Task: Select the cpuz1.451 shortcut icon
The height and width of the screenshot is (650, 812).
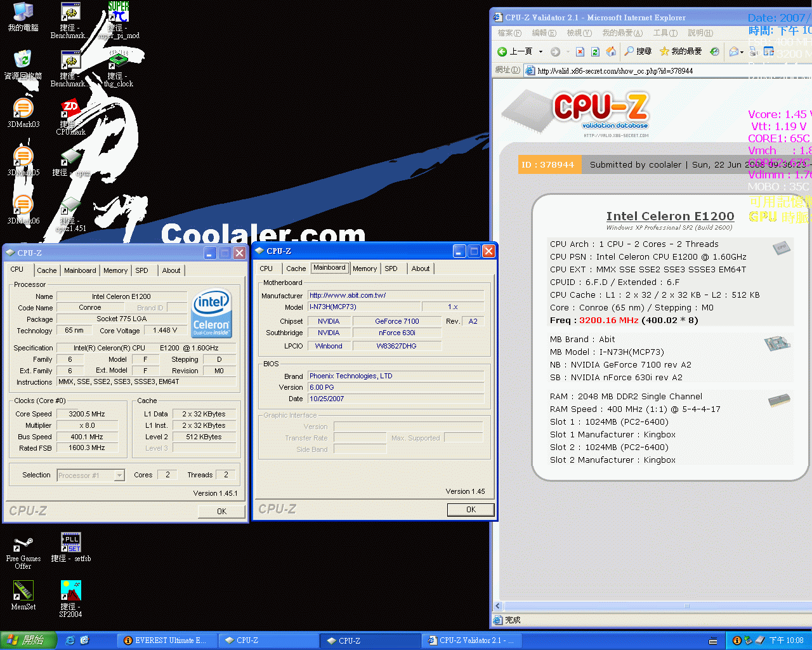Action: (70, 215)
